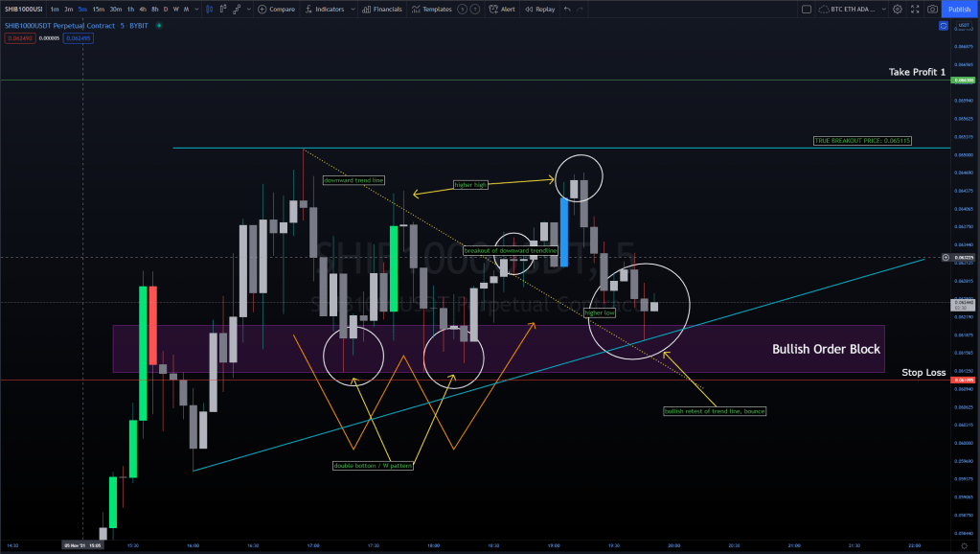Viewport: 980px width, 554px height.
Task: Expand the Indicators favorites dropdown arrow
Action: click(x=352, y=10)
